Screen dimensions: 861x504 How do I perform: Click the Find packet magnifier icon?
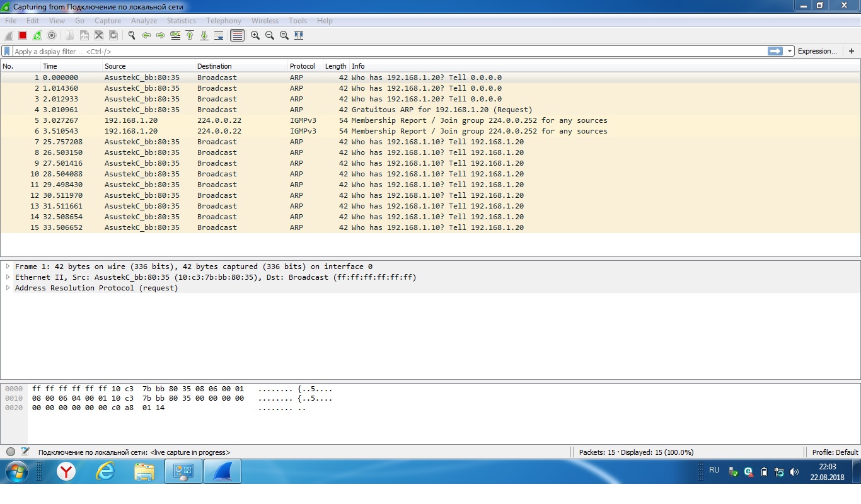[132, 35]
